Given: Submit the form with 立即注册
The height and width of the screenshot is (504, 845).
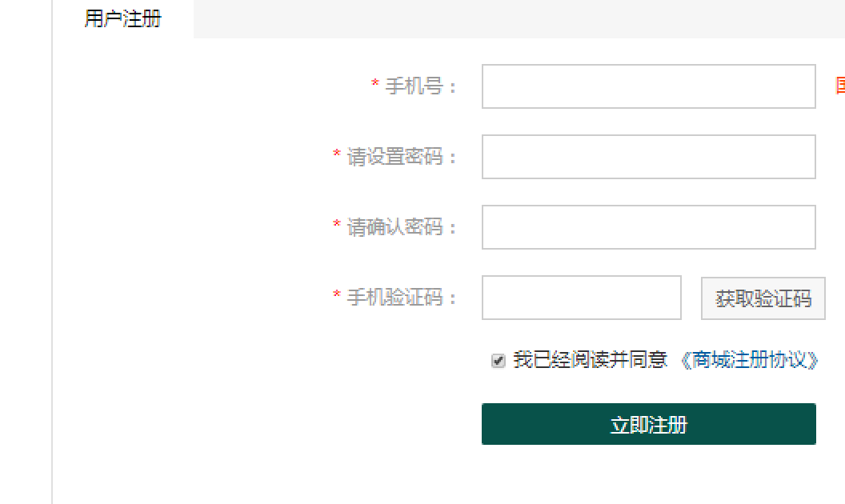Looking at the screenshot, I should pos(648,424).
